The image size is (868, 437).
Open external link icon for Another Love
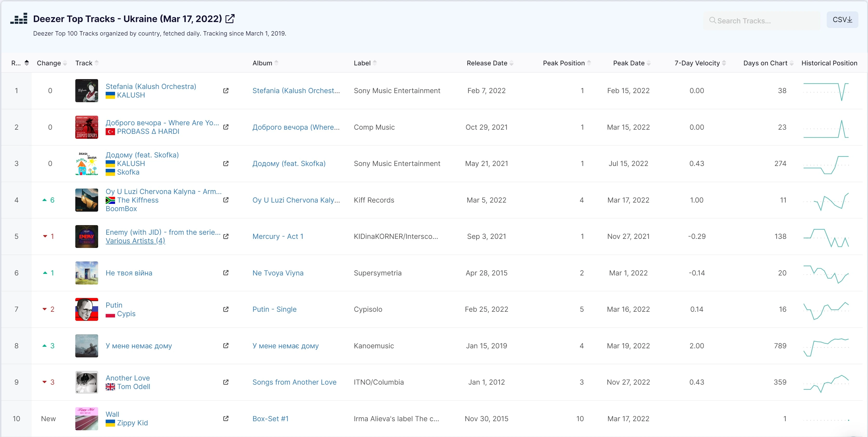pyautogui.click(x=226, y=382)
